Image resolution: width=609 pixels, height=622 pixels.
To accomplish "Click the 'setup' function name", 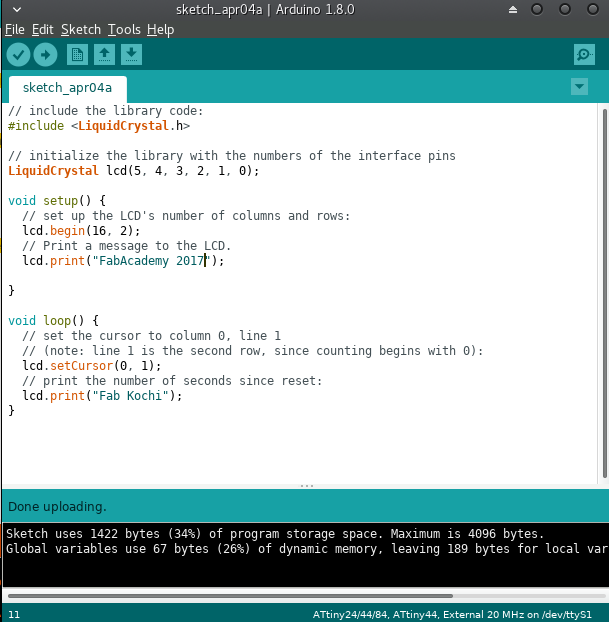I will 60,201.
